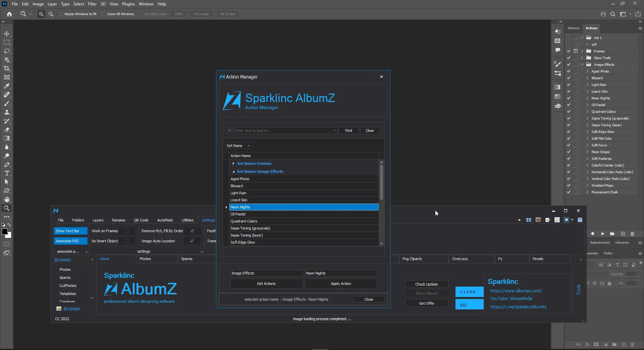The height and width of the screenshot is (350, 644).
Task: Select the Move tool
Action: point(7,34)
